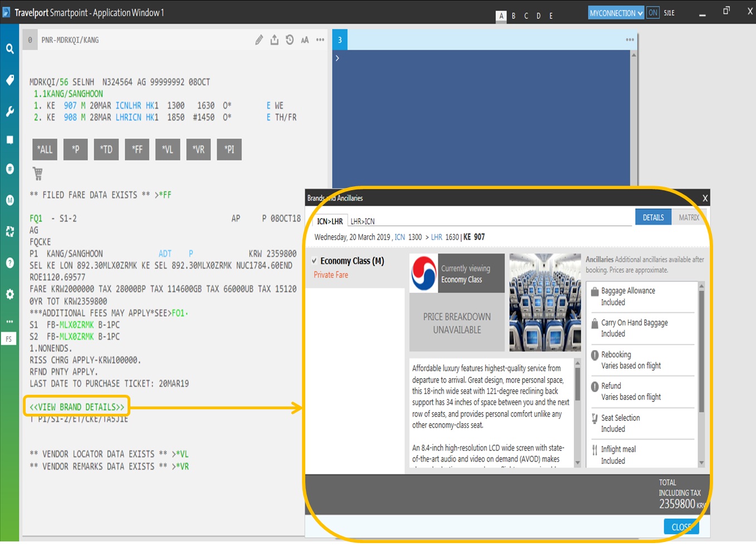Switch to application window A
The height and width of the screenshot is (547, 756).
click(501, 16)
